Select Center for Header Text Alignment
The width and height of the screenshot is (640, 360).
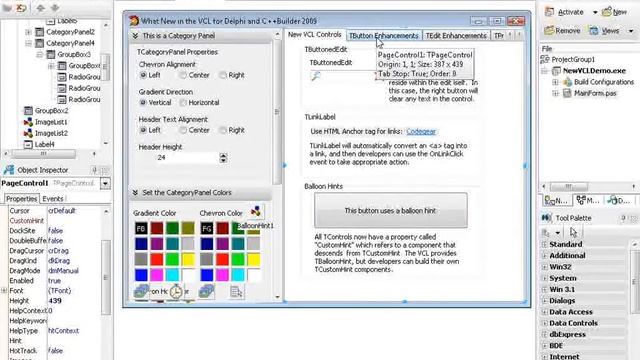coord(183,130)
